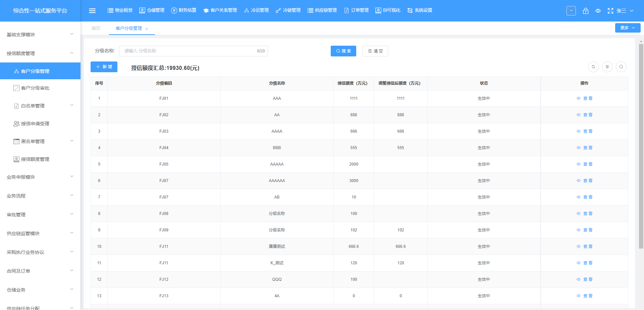Select 客户分级管理 sidebar item

pyautogui.click(x=40, y=71)
